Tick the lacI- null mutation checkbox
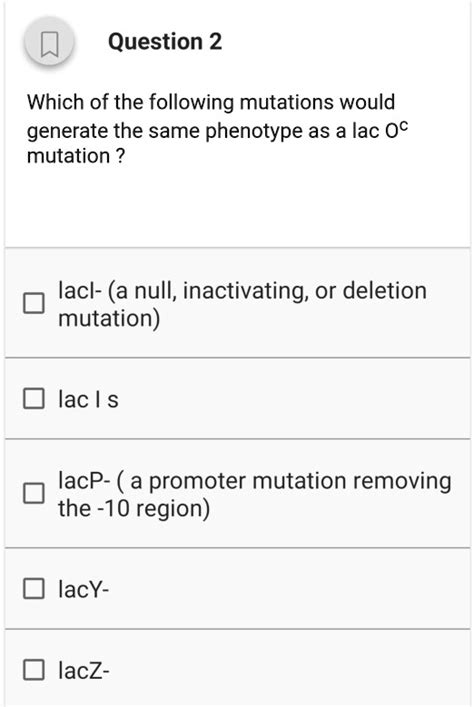 pyautogui.click(x=34, y=303)
